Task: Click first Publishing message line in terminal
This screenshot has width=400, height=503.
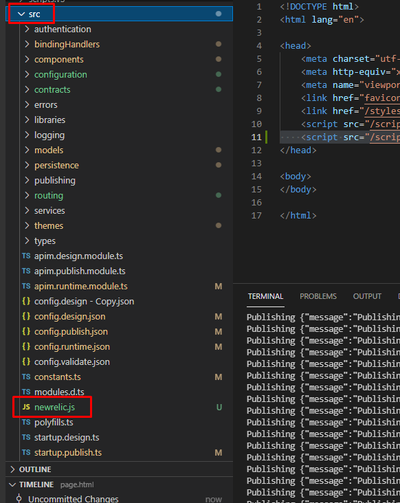Action: (x=323, y=317)
